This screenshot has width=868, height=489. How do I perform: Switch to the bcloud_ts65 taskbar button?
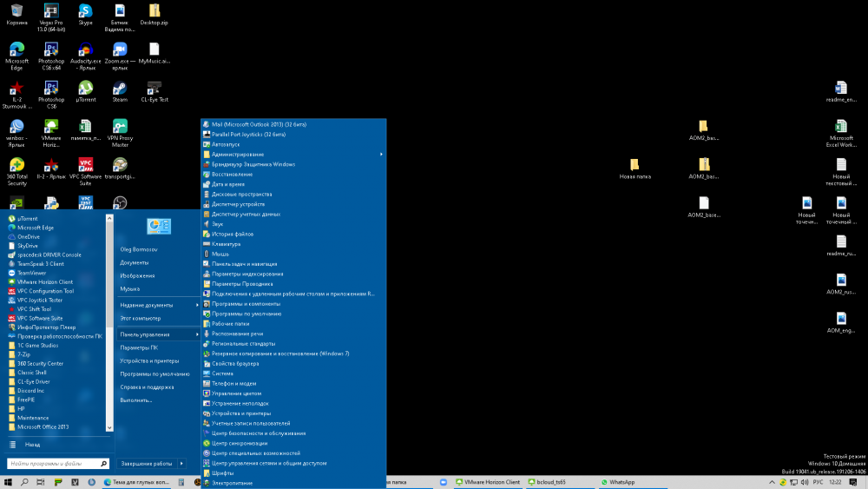[560, 482]
